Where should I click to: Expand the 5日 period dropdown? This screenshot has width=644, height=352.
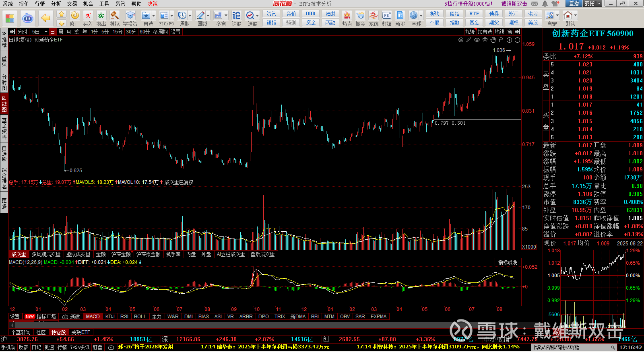click(46, 32)
